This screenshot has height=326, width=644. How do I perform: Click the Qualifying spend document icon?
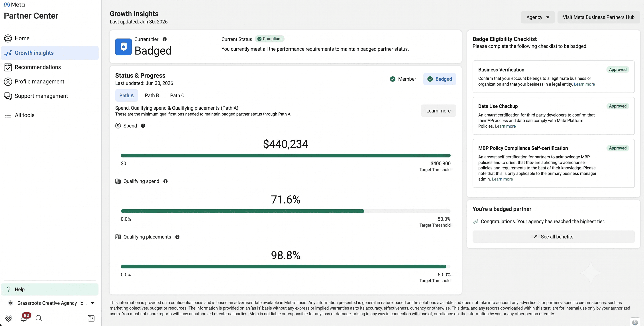click(x=118, y=181)
